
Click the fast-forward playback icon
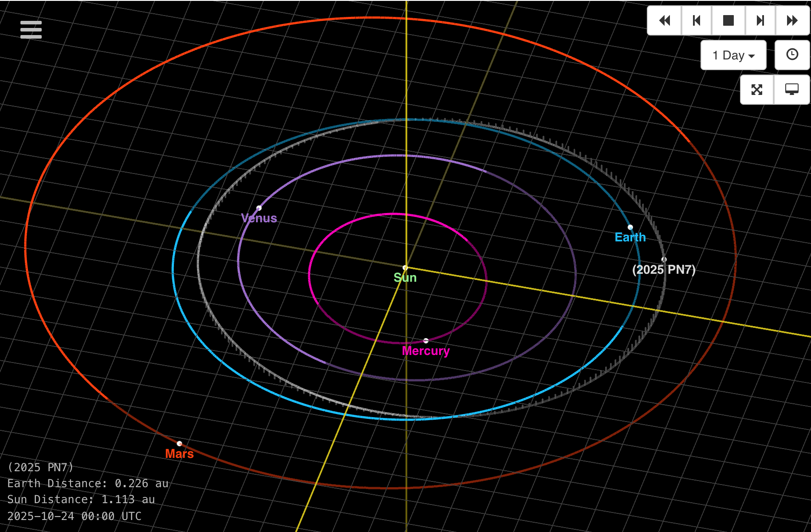coord(792,20)
